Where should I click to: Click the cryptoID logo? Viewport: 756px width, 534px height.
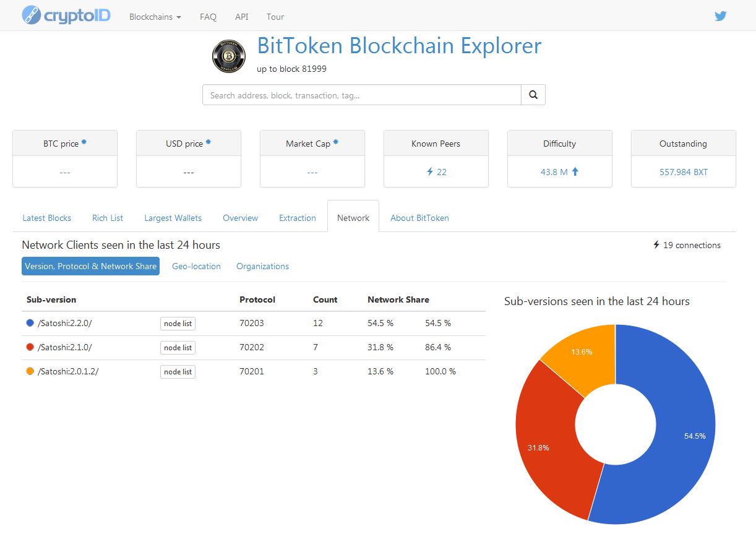[66, 15]
